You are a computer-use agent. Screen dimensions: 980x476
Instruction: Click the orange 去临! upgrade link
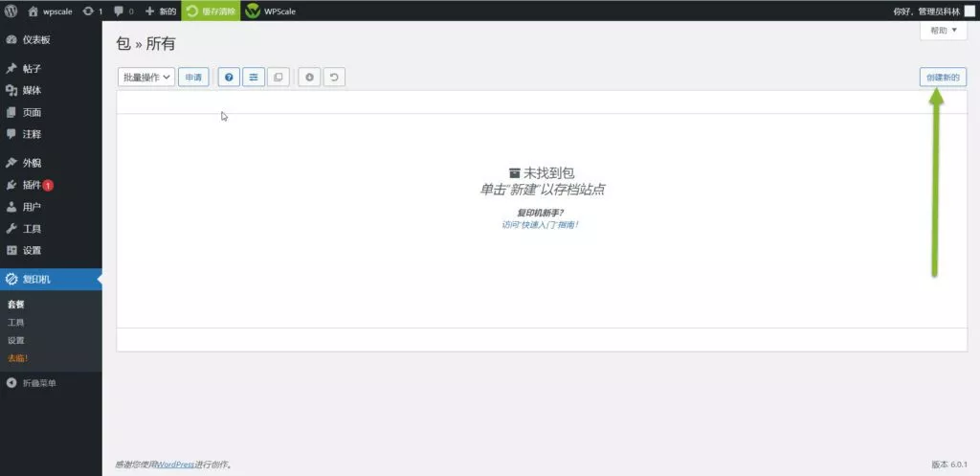17,358
